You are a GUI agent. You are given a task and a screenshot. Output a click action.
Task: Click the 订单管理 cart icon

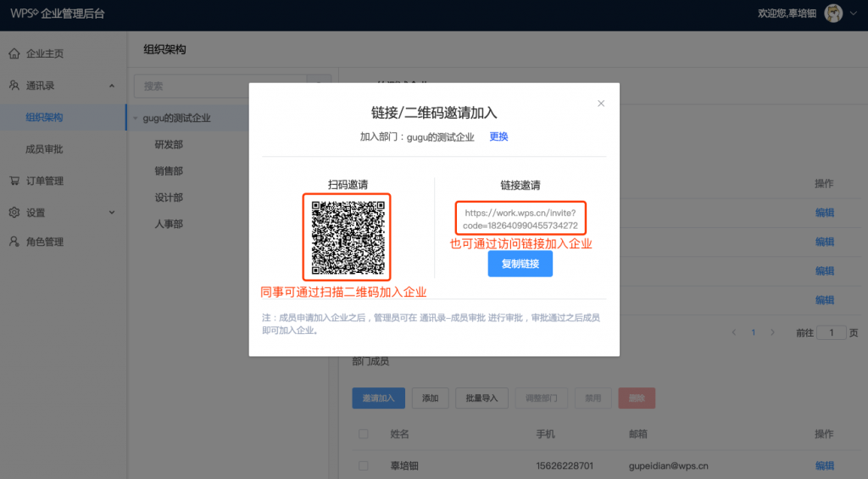coord(14,181)
